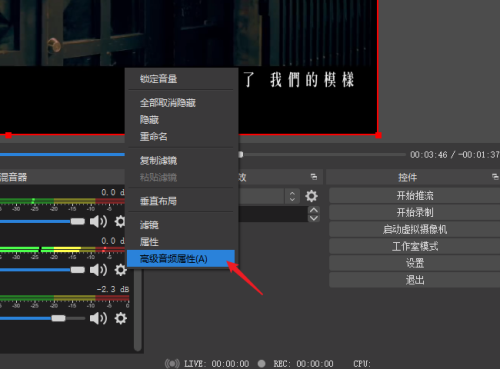Click the transition duration down arrow

tap(314, 218)
